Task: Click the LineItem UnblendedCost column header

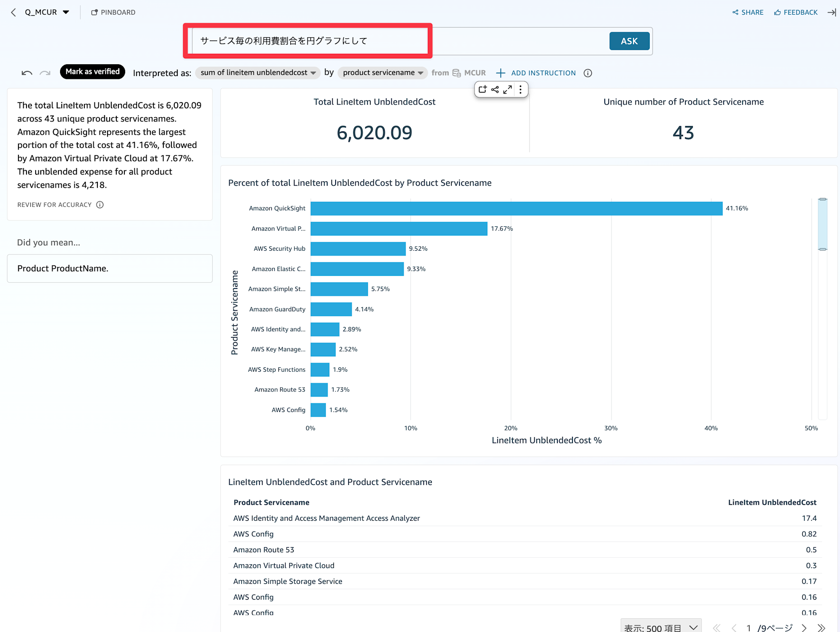Action: coord(772,502)
